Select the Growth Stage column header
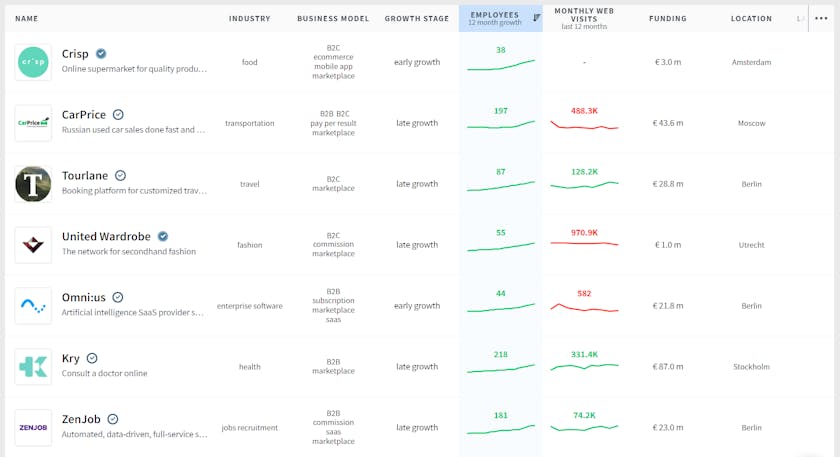Image resolution: width=840 pixels, height=457 pixels. [x=416, y=19]
